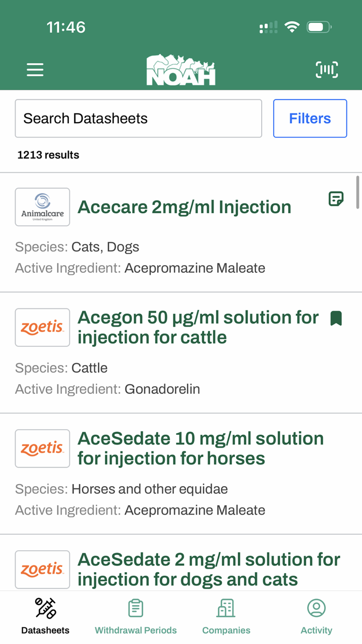
Task: Tap the Wi-Fi status icon
Action: coord(292,27)
